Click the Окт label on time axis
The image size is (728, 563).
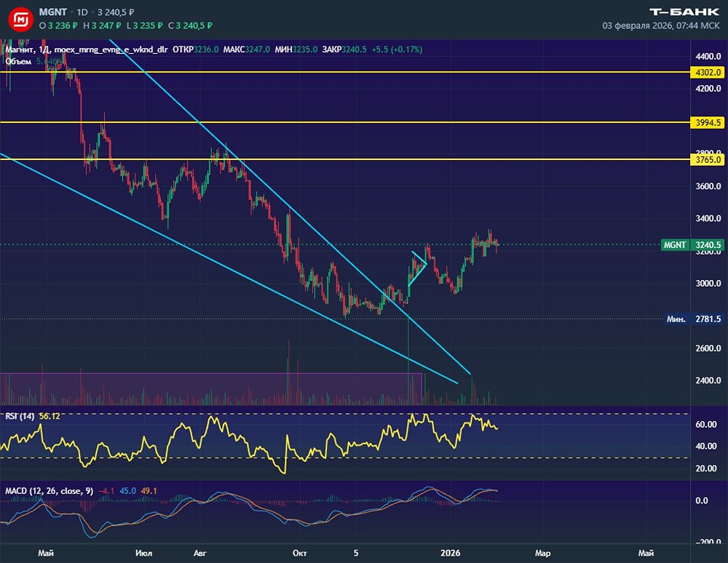(300, 553)
